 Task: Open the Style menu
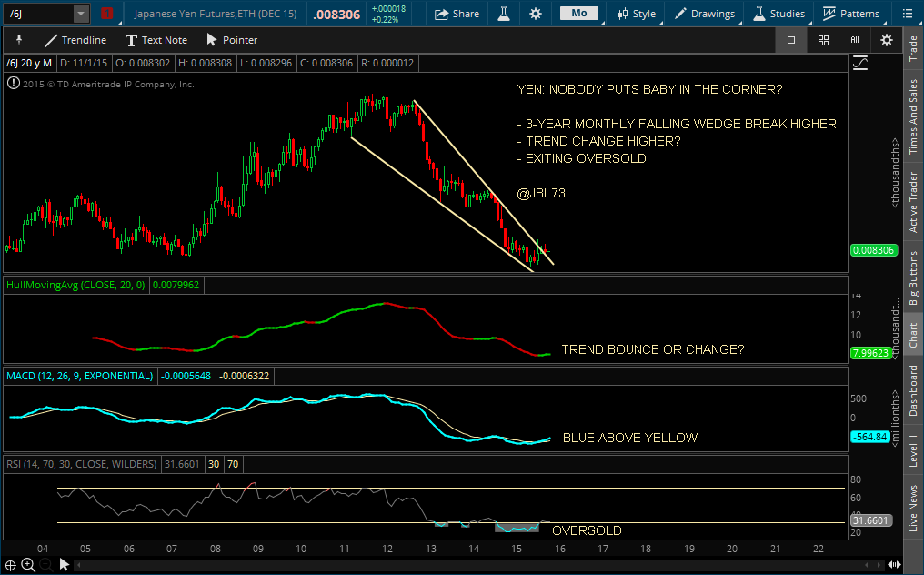[637, 14]
